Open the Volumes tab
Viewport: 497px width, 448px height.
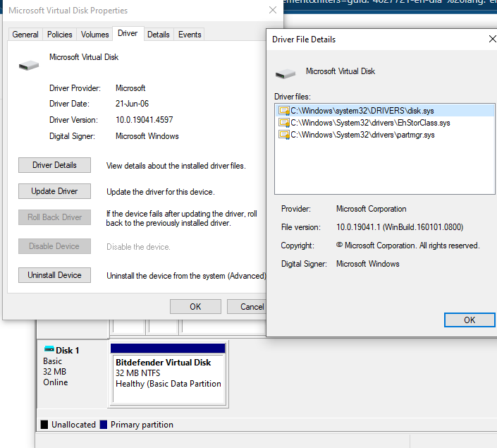click(94, 35)
